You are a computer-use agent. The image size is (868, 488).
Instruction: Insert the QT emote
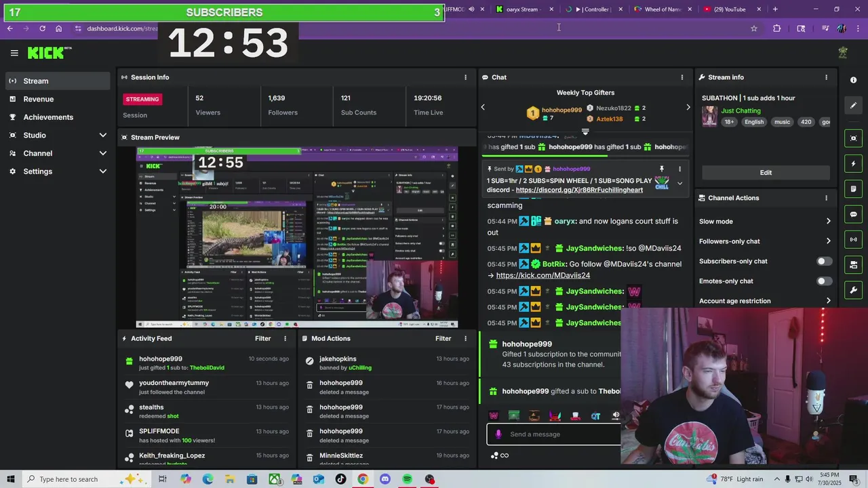tap(595, 416)
